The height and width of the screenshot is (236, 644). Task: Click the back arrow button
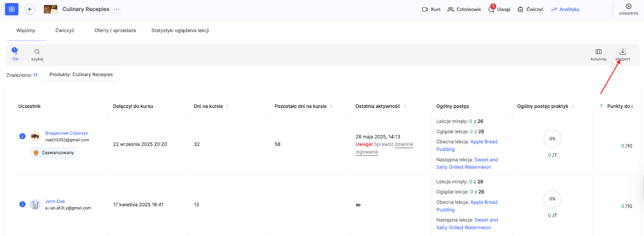click(30, 9)
